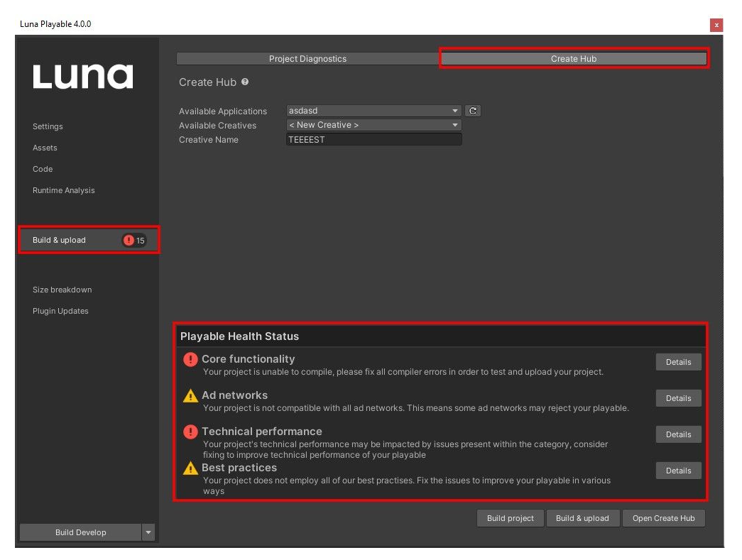The image size is (742, 560).
Task: Switch to the Create Hub tab
Action: pyautogui.click(x=574, y=59)
